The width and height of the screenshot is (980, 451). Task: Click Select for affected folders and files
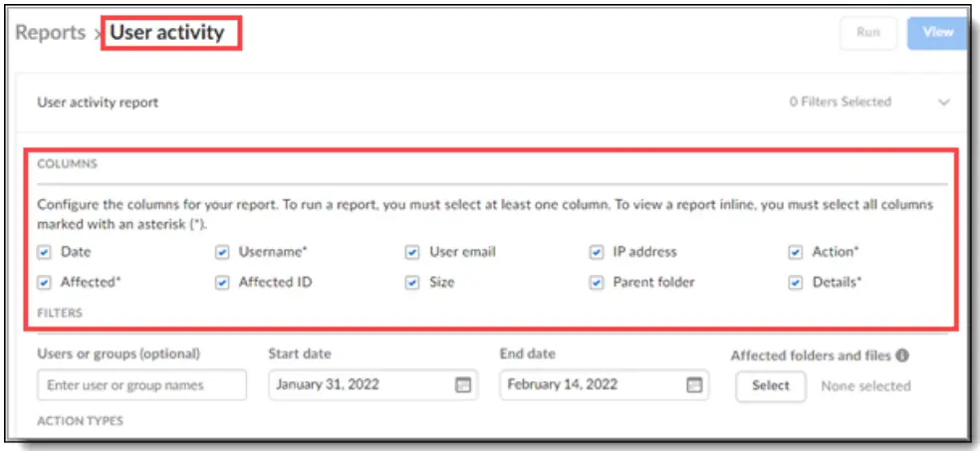pos(771,385)
